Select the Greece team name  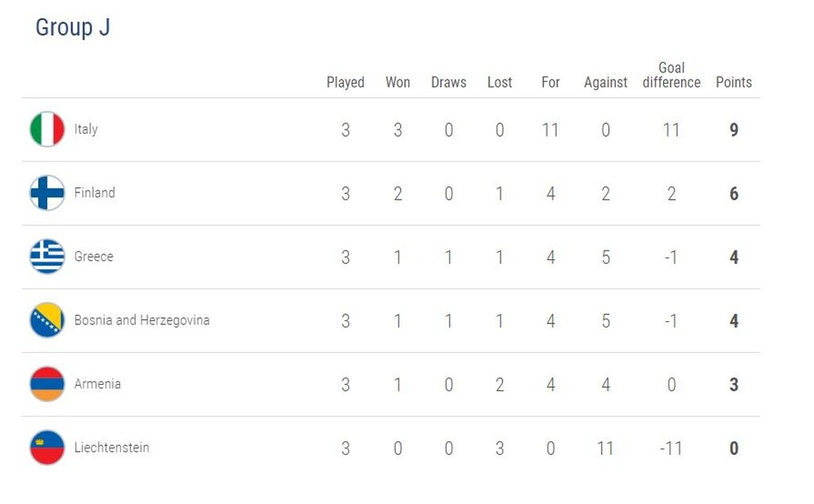coord(94,257)
